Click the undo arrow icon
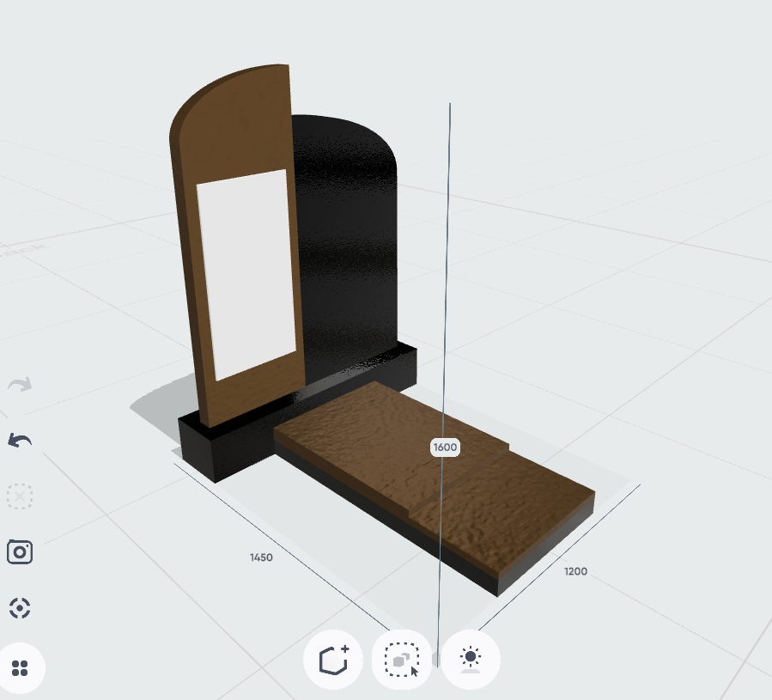 (20, 441)
